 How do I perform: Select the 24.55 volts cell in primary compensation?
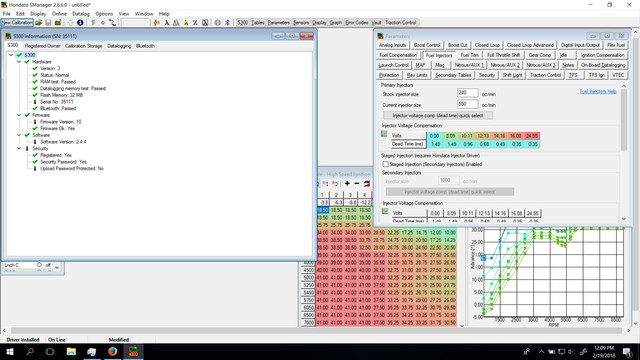(x=532, y=136)
